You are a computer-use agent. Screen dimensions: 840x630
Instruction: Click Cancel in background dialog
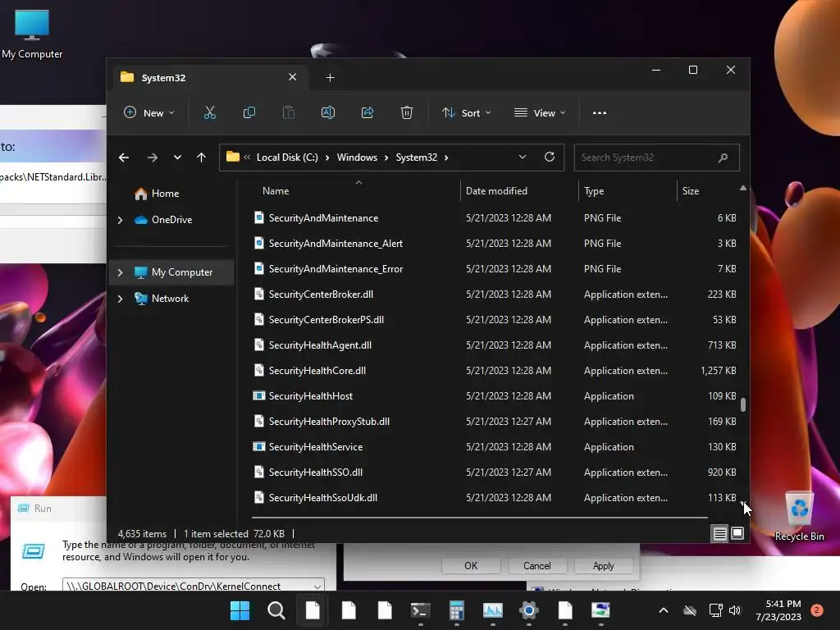pyautogui.click(x=536, y=566)
